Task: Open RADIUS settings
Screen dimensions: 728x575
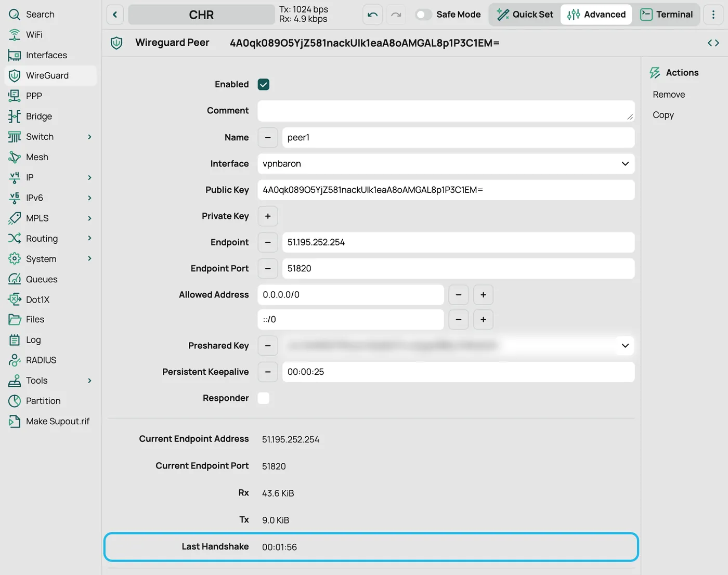Action: click(32, 360)
